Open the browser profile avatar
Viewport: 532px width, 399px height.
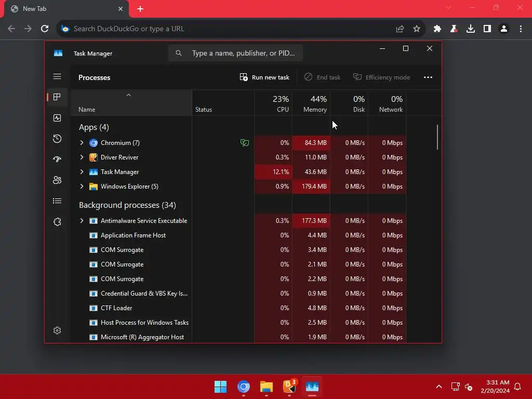(504, 29)
